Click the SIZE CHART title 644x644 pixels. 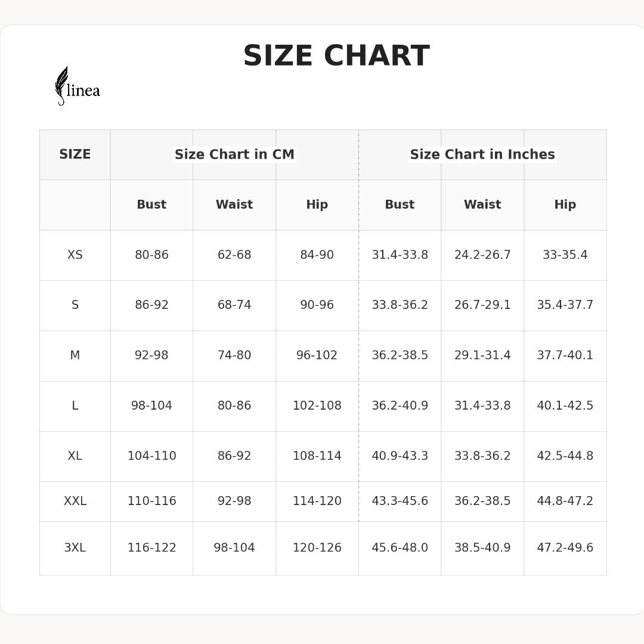(x=336, y=56)
